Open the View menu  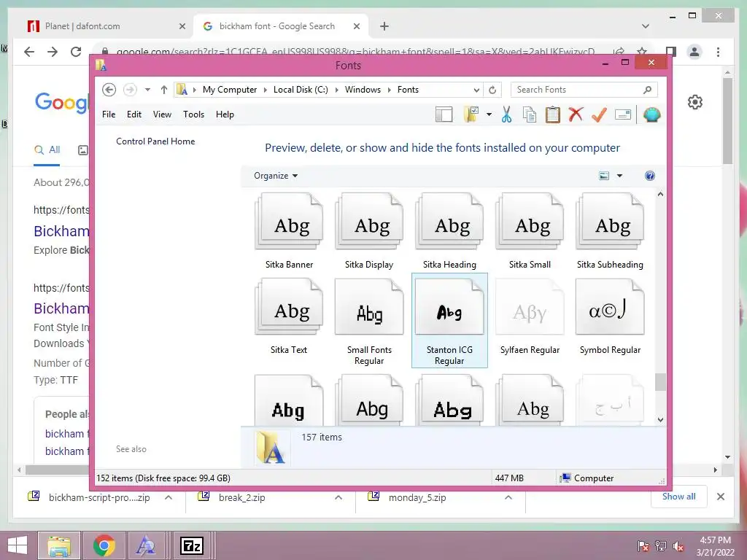(162, 114)
